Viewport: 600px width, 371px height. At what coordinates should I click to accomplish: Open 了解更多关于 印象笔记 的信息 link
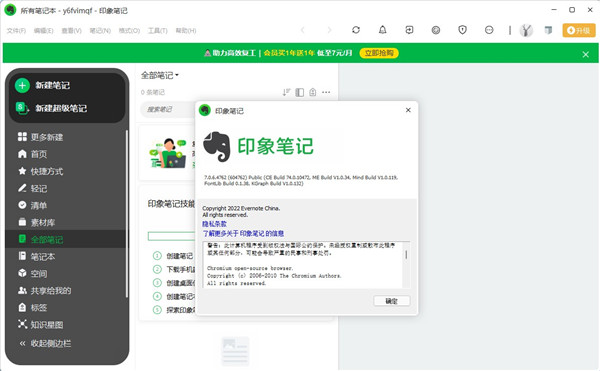(243, 233)
